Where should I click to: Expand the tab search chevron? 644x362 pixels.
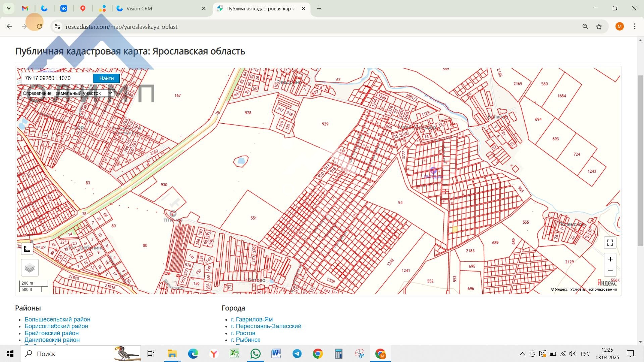[8, 8]
